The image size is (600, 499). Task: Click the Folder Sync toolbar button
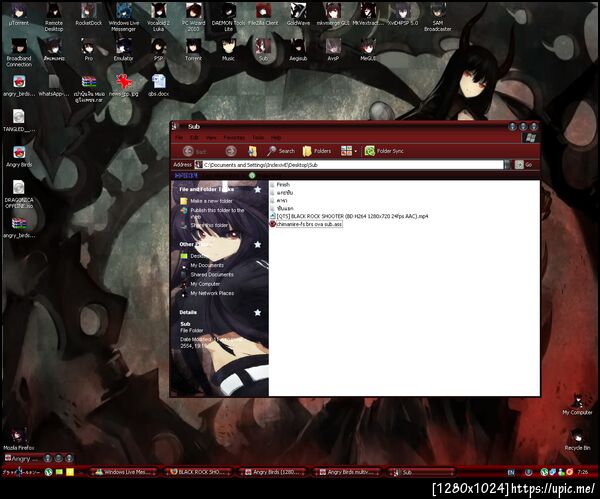point(384,151)
